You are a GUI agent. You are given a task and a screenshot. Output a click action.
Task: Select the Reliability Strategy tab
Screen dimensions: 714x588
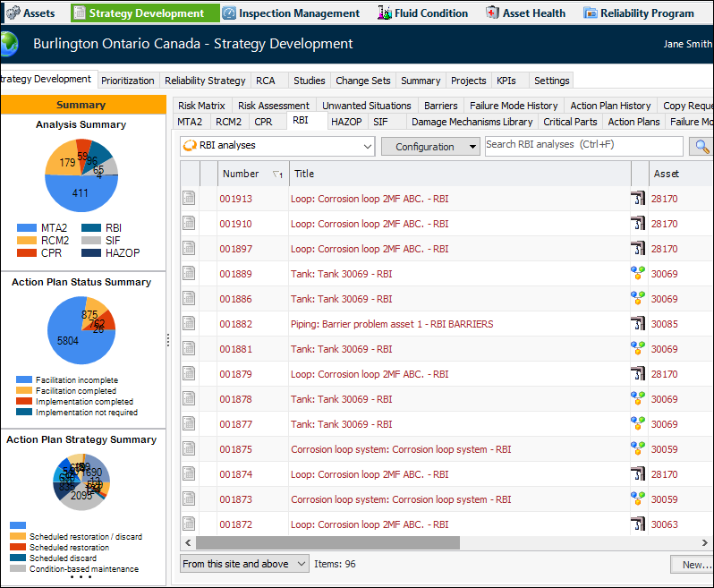tap(205, 81)
